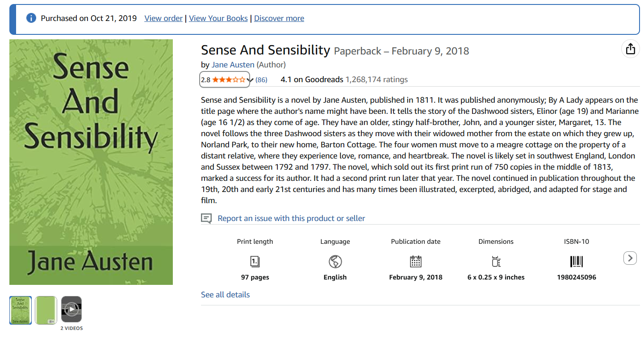Click the Publication date calendar icon

coord(416,261)
